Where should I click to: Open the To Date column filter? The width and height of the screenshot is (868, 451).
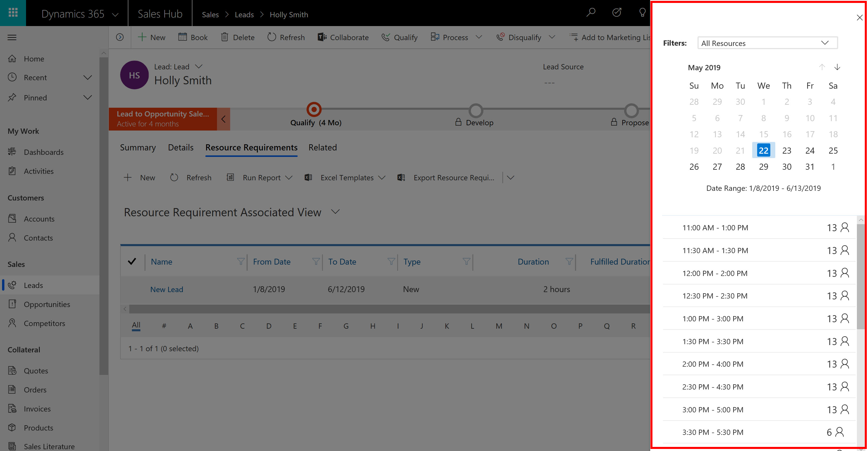[391, 261]
